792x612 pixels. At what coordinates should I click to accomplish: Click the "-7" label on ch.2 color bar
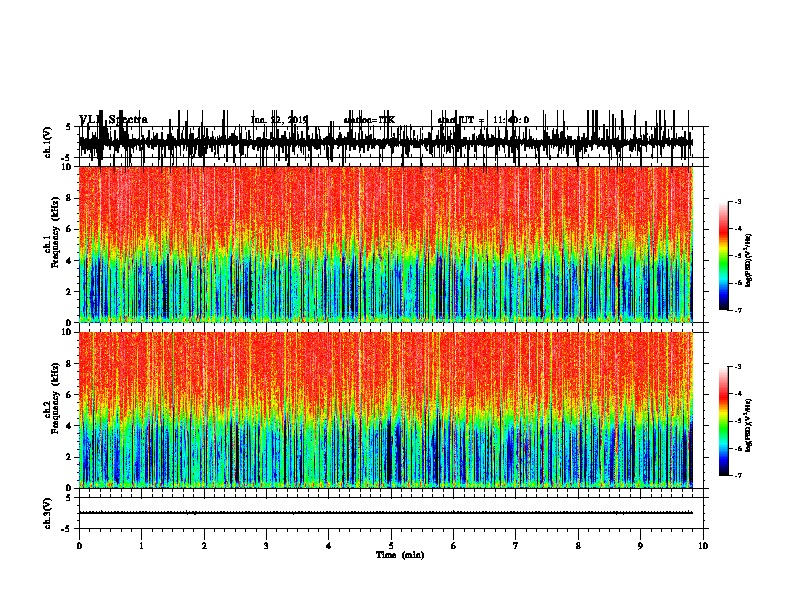click(738, 476)
